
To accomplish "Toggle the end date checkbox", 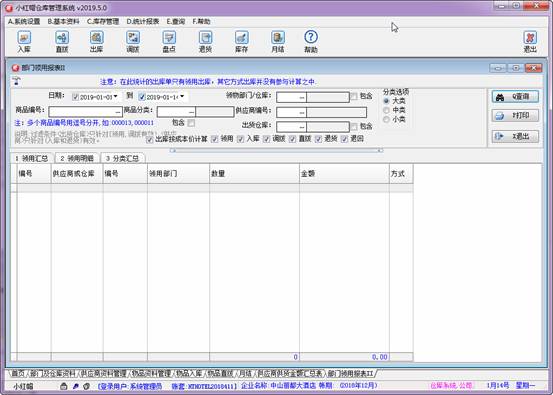I will pyautogui.click(x=142, y=97).
